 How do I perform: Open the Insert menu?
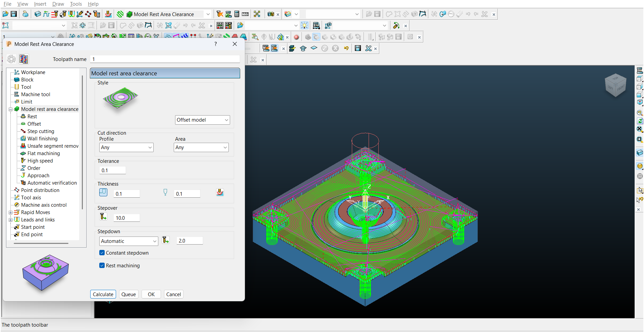[40, 4]
